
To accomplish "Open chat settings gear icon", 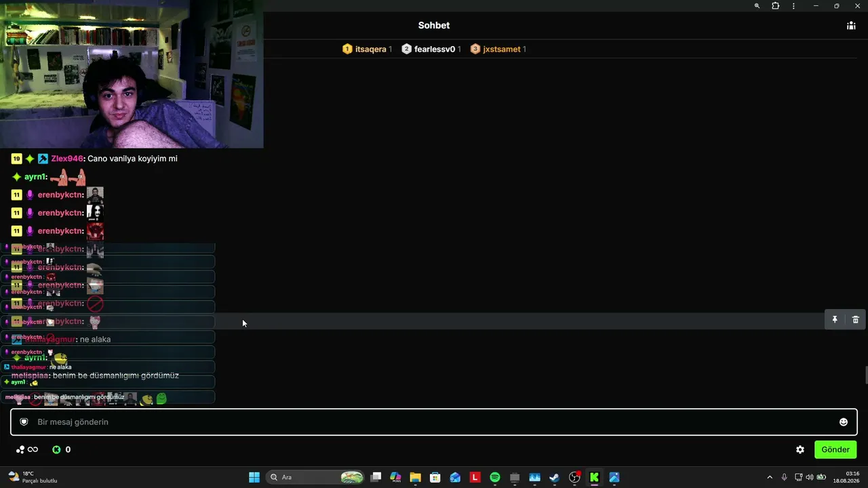I will pos(800,449).
